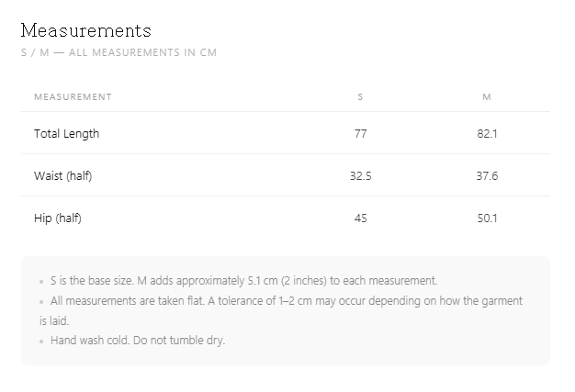Click the S column header
This screenshot has height=392, width=575.
coord(360,97)
